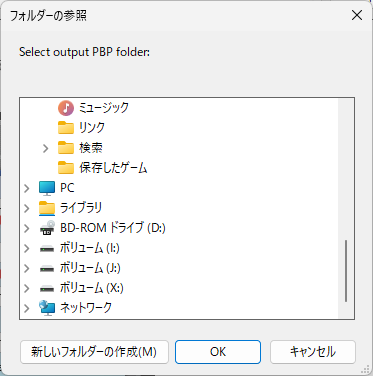Click the folder tree vertical scrollbar
Screen dimensions: 373x376
(346, 208)
